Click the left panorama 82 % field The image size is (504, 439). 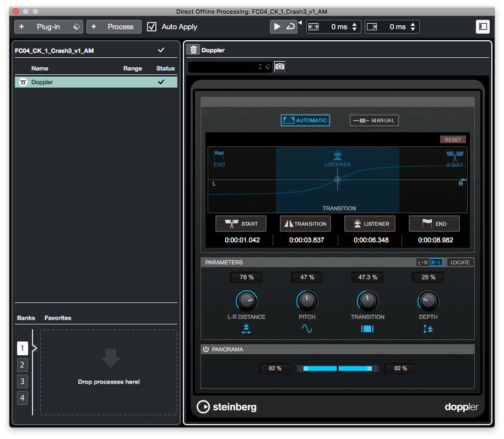click(275, 368)
